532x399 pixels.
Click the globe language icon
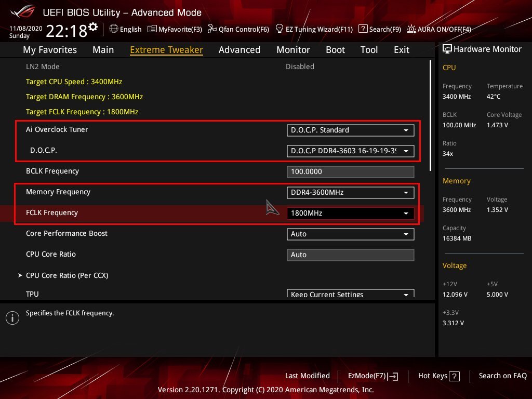114,29
